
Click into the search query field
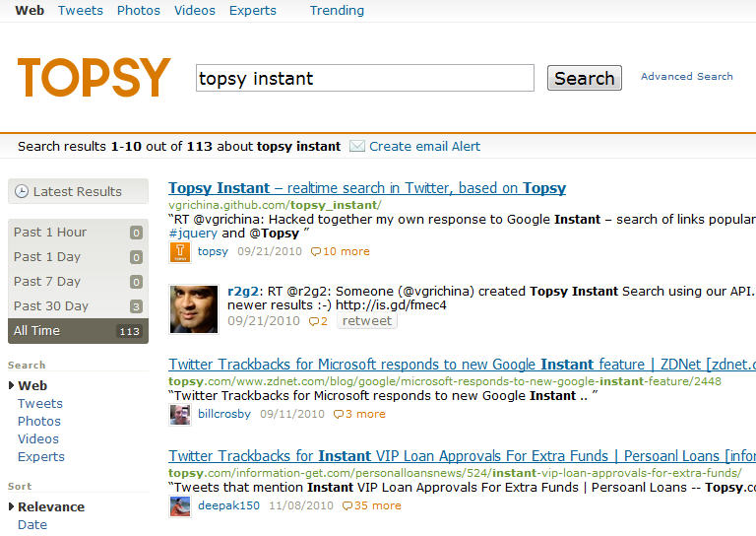click(x=365, y=78)
